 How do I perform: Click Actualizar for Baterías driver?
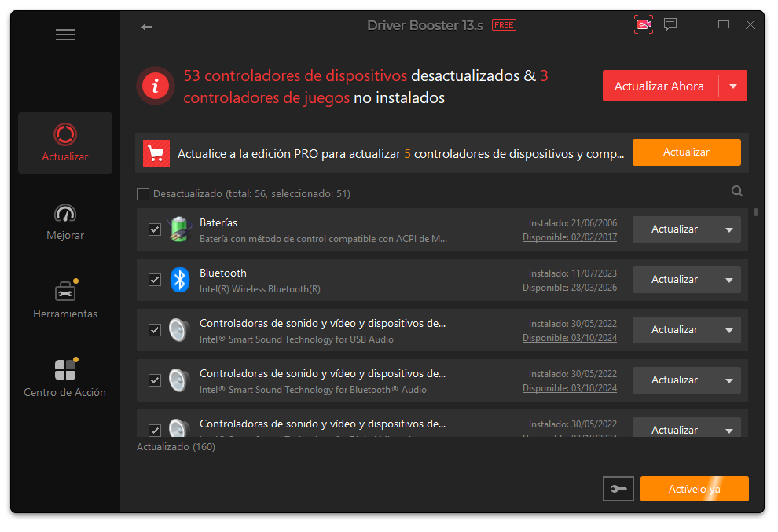pyautogui.click(x=674, y=229)
